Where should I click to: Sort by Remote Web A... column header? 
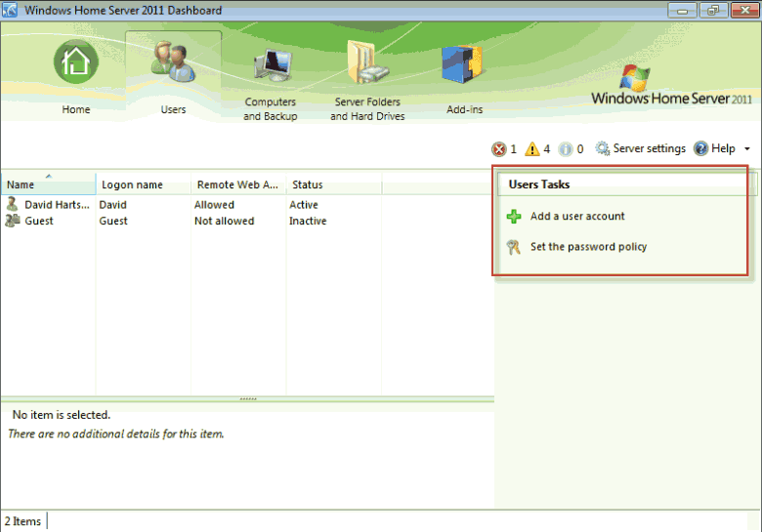(x=238, y=184)
